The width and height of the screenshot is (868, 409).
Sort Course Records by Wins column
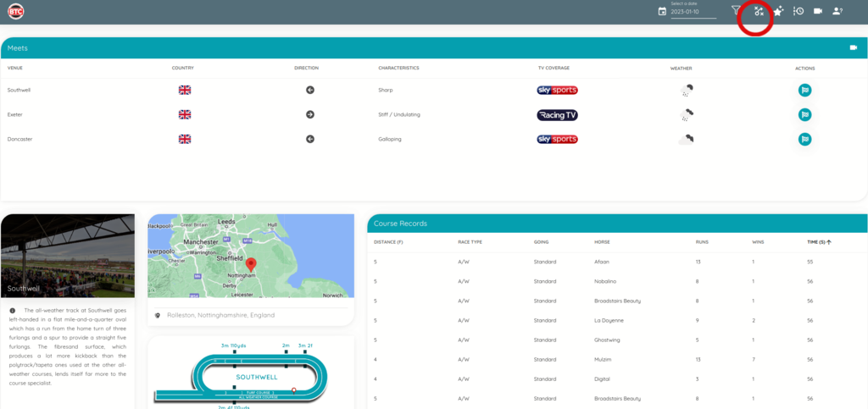pyautogui.click(x=758, y=242)
